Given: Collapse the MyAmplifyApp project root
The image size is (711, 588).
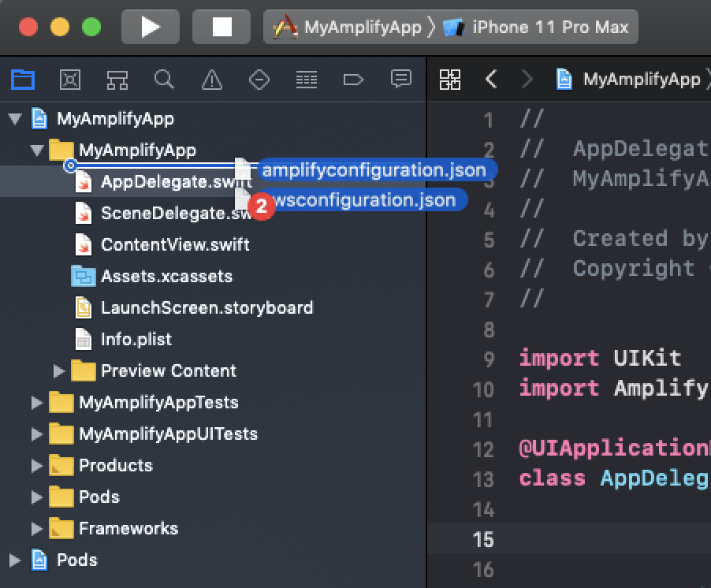Looking at the screenshot, I should point(15,119).
